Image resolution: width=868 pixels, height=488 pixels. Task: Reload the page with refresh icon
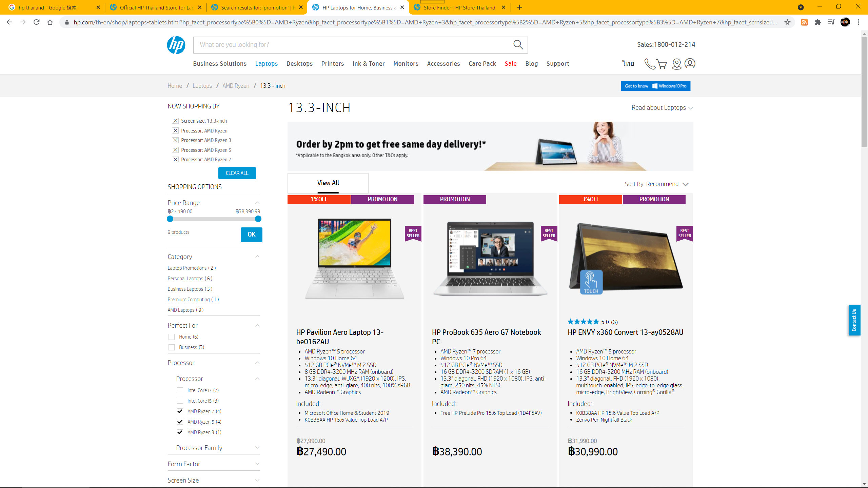[x=36, y=22]
